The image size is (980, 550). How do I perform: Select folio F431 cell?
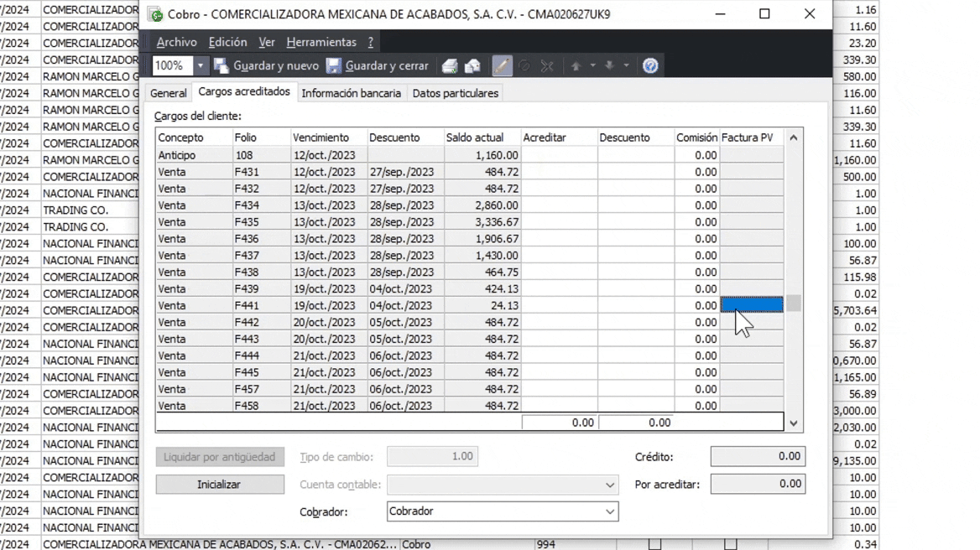261,172
